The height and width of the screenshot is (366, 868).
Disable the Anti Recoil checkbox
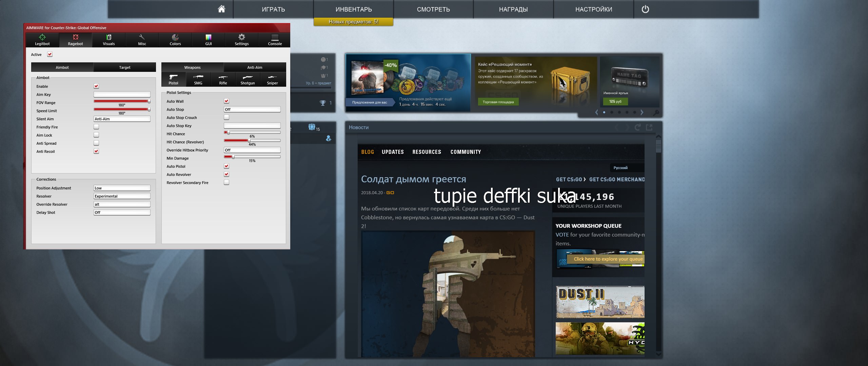[96, 151]
